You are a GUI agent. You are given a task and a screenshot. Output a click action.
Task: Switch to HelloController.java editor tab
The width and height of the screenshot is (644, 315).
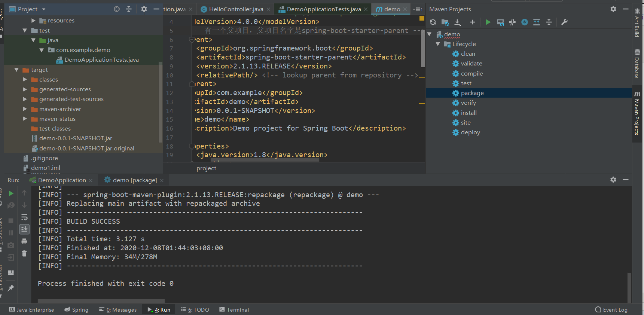pyautogui.click(x=236, y=9)
